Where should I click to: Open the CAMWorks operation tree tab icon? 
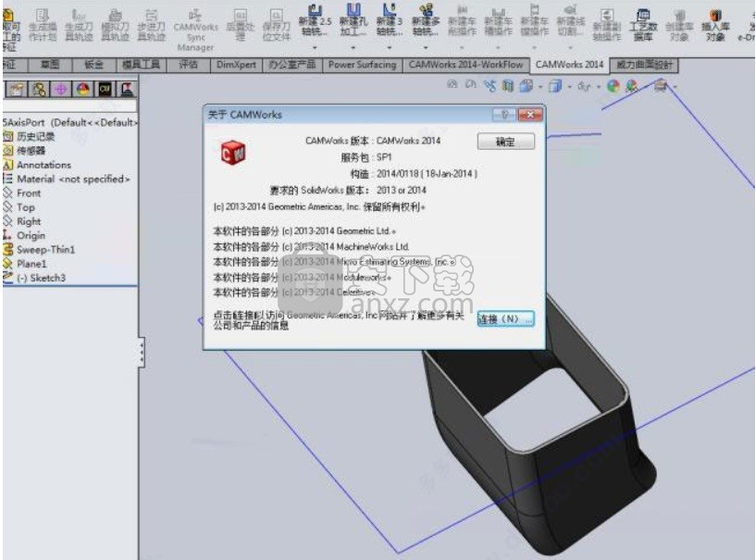coord(127,89)
